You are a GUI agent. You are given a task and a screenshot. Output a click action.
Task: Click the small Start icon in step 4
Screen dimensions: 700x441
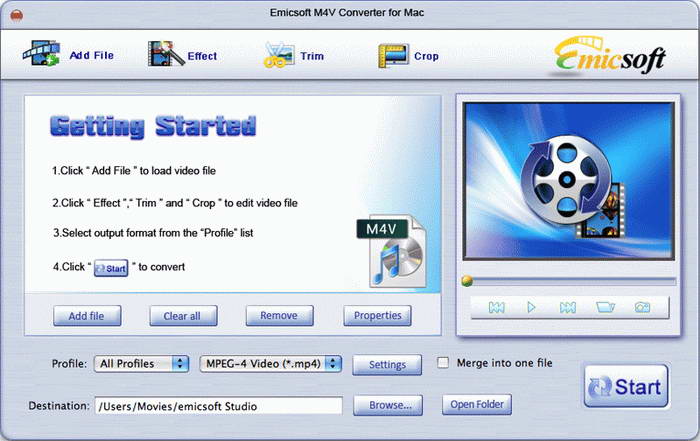[x=111, y=268]
